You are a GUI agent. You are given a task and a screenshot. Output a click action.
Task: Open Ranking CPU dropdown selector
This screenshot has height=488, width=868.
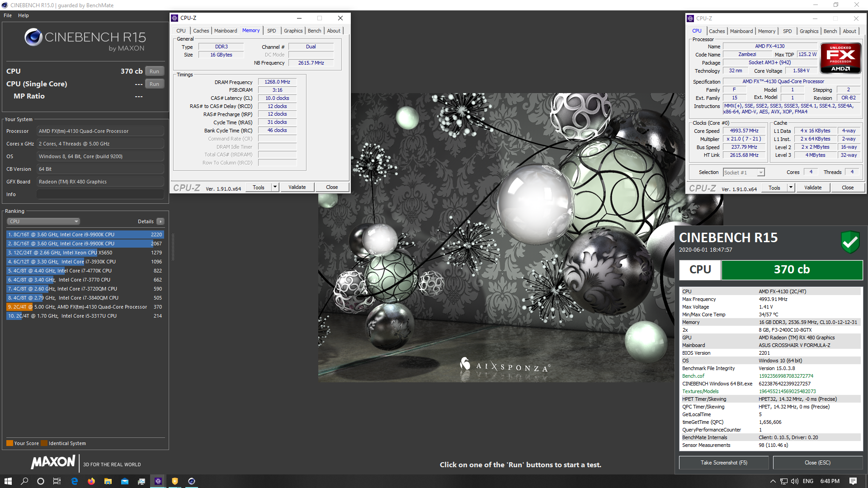(43, 221)
